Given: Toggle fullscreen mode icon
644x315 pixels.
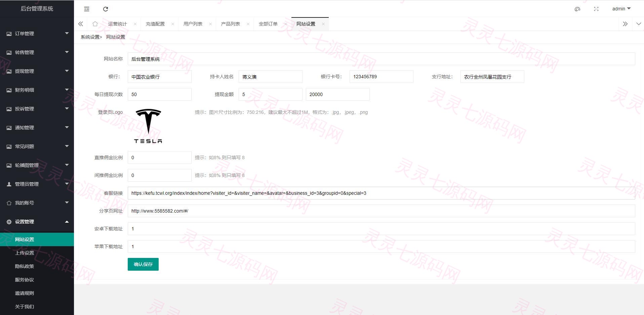Looking at the screenshot, I should pyautogui.click(x=596, y=9).
